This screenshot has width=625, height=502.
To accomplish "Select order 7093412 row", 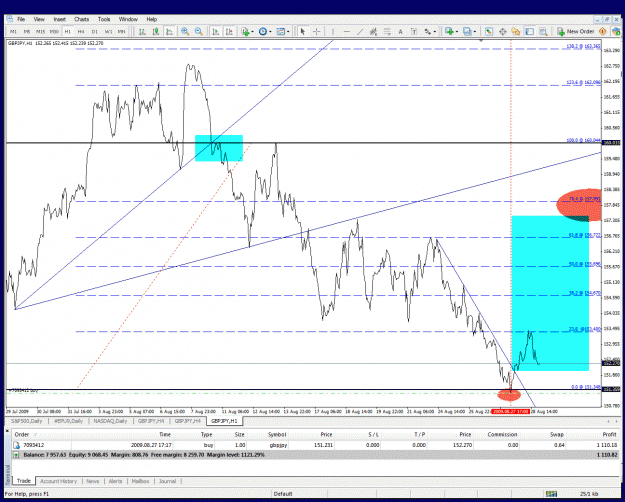I will pyautogui.click(x=315, y=445).
